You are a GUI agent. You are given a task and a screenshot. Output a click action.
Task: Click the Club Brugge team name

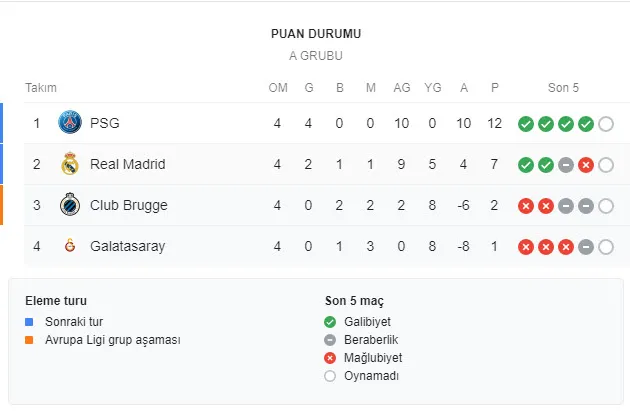tap(128, 205)
